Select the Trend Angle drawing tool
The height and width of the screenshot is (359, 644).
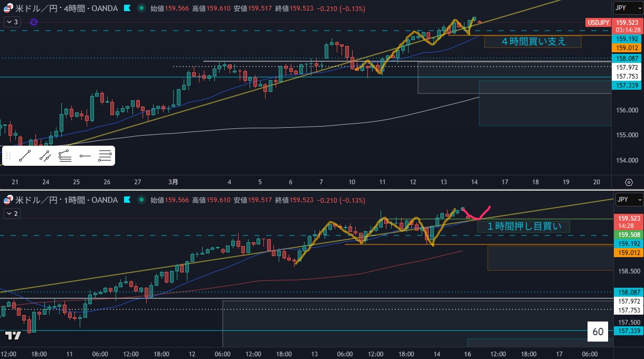(65, 156)
